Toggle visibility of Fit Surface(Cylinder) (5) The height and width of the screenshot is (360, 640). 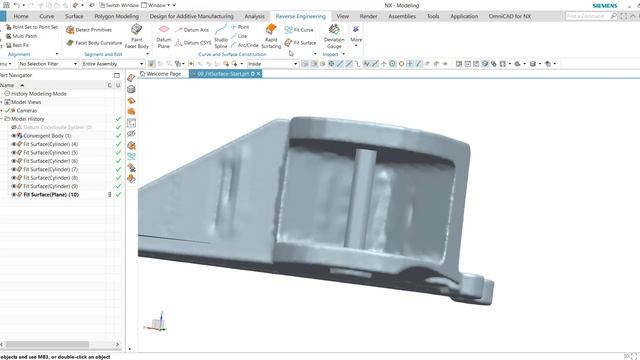13,153
